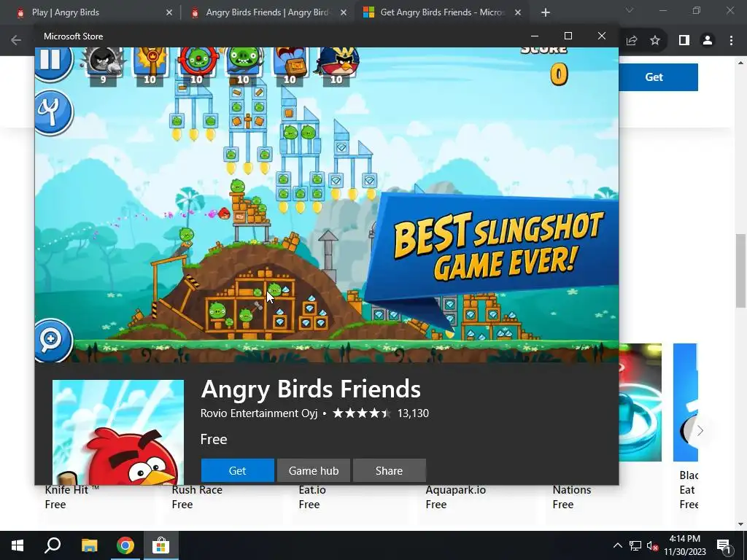Click the Best Slingshot Game Ever screenshot
Screen dimensions: 747x560
coord(327,205)
